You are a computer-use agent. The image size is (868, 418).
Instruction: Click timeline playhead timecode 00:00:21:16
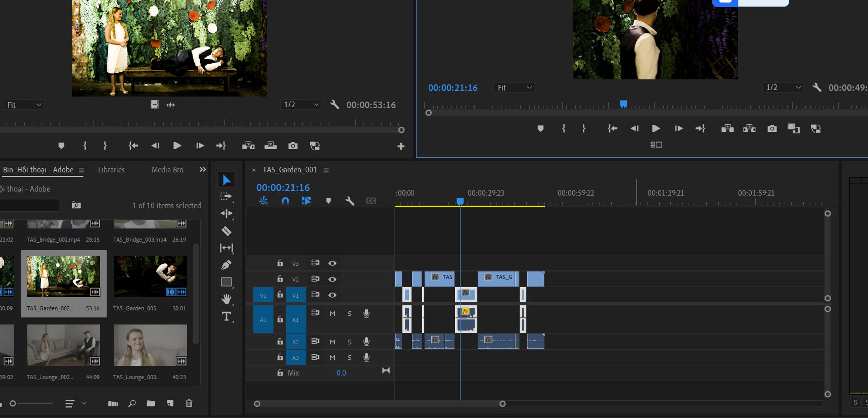coord(283,188)
